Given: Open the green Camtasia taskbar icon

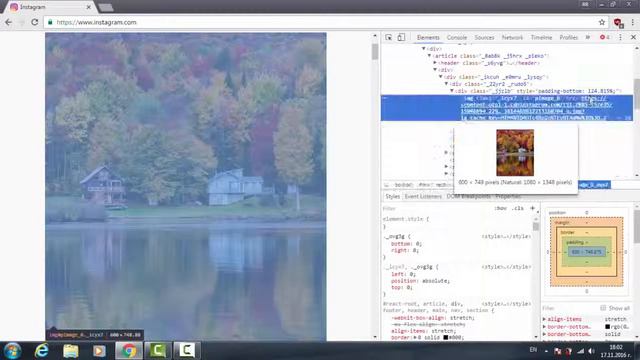Looking at the screenshot, I should pos(158,351).
